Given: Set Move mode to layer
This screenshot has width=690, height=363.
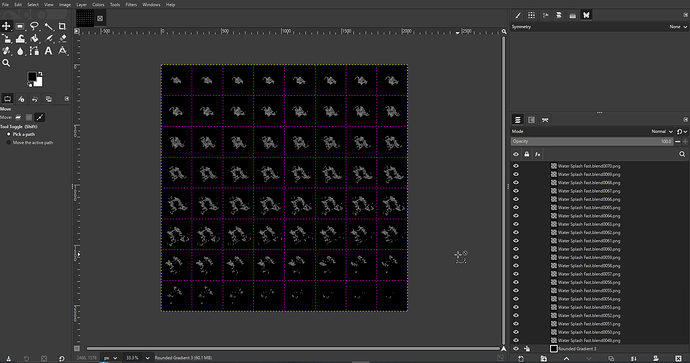Looking at the screenshot, I should tap(18, 117).
